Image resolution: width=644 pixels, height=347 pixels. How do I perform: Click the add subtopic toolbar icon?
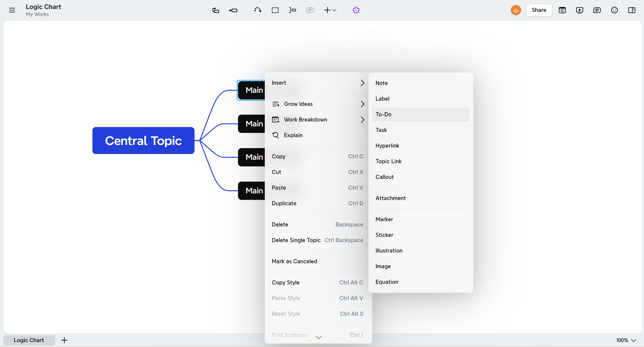tap(216, 10)
